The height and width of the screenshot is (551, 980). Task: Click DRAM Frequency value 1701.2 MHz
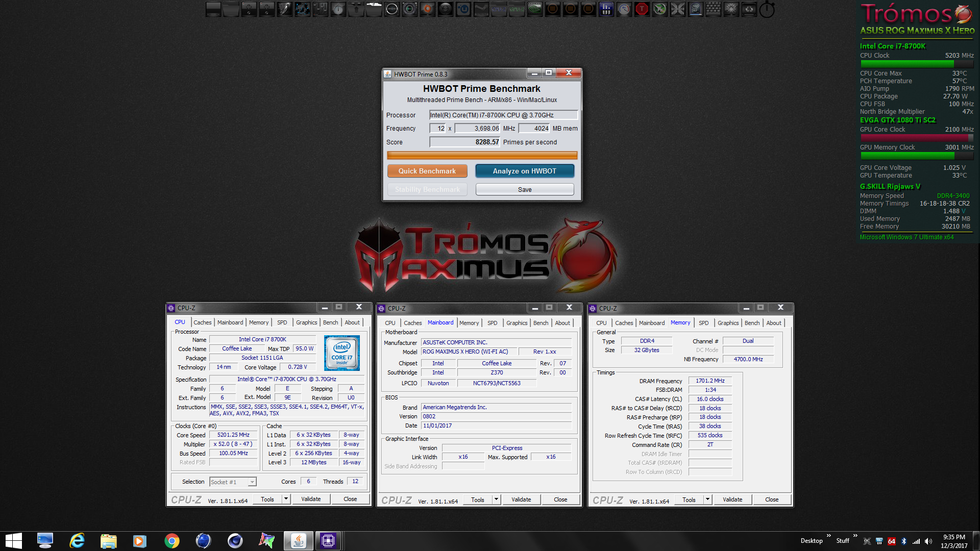tap(710, 381)
